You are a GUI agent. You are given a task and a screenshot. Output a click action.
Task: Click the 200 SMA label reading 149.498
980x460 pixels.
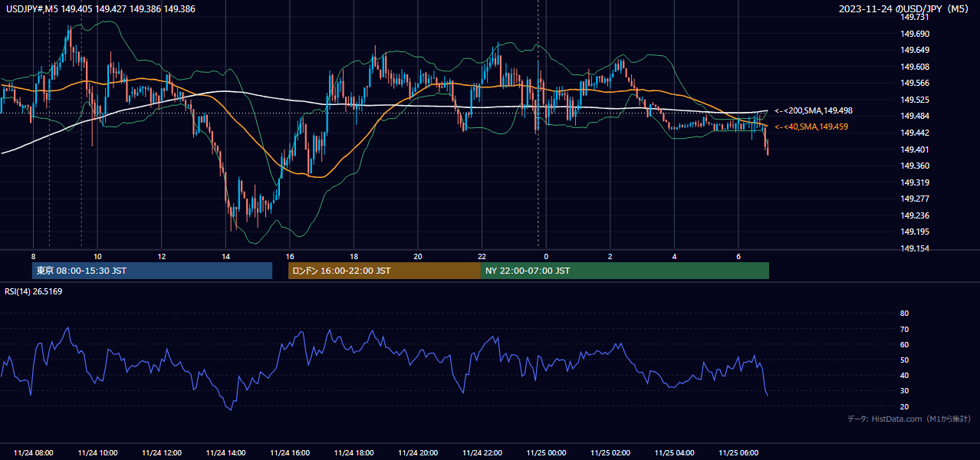(x=814, y=111)
